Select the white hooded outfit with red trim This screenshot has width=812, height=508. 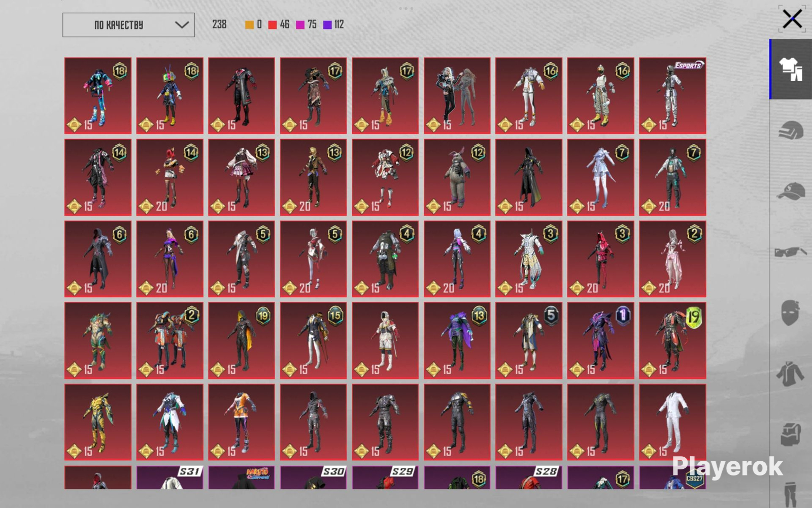[385, 341]
